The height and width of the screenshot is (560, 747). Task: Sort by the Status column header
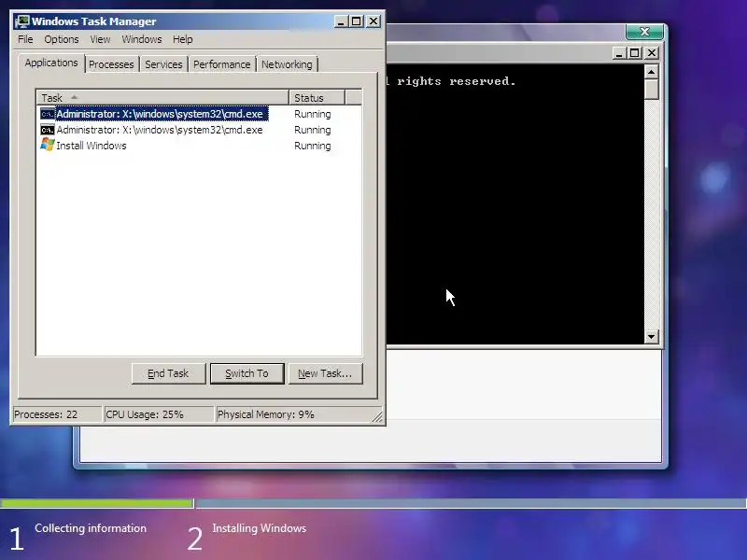pos(317,98)
